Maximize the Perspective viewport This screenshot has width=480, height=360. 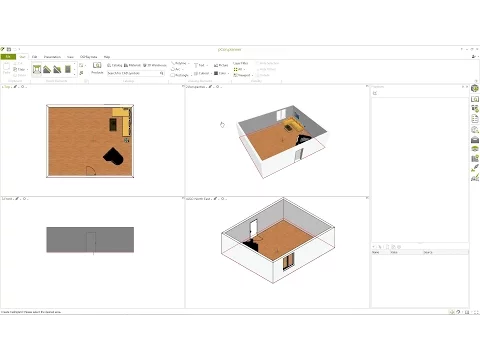coord(367,86)
